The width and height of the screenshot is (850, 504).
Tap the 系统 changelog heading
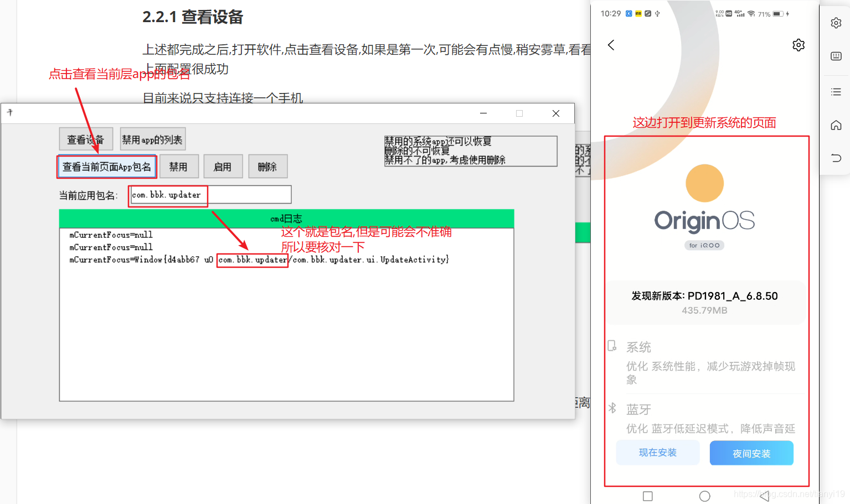[638, 347]
